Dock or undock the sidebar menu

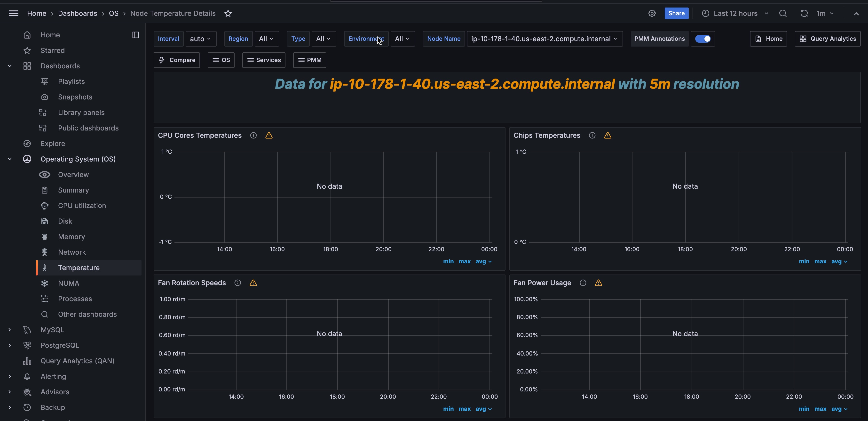[x=135, y=35]
